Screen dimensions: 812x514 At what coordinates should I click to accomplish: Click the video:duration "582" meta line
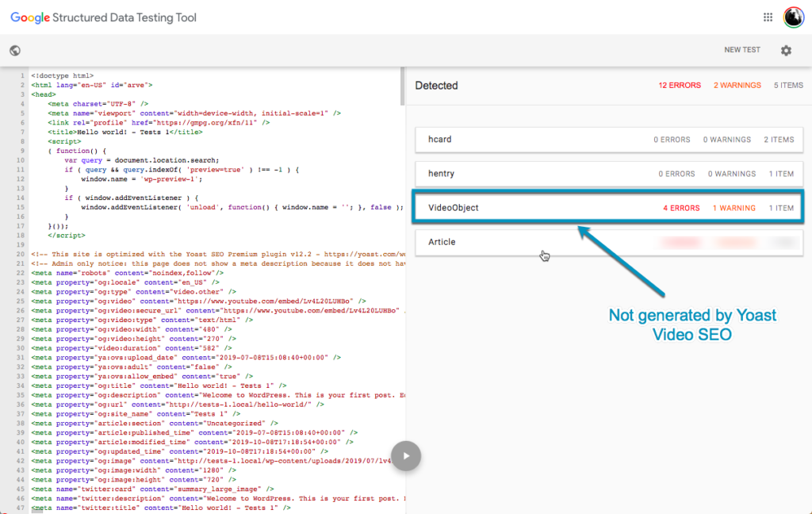point(132,348)
